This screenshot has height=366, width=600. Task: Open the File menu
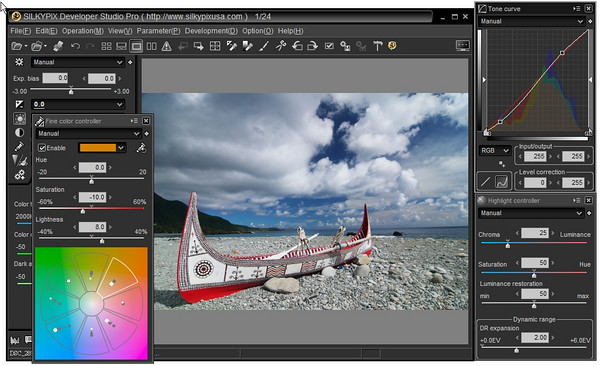21,31
